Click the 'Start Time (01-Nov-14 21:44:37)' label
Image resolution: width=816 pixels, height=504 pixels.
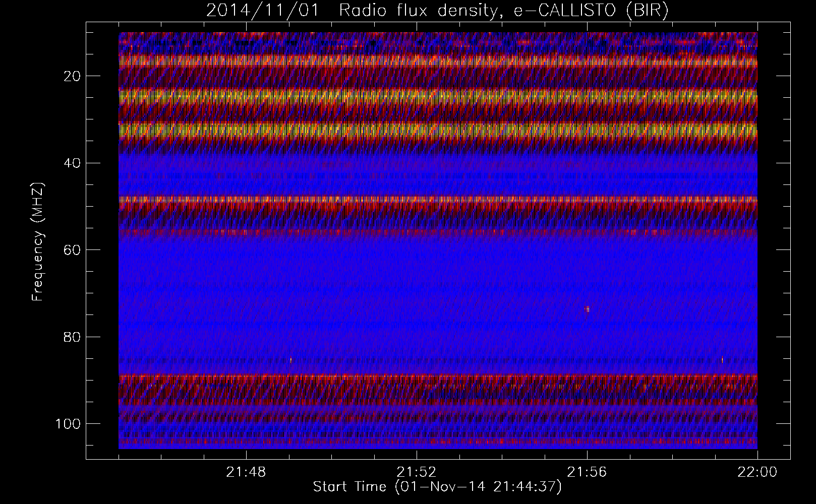coord(437,487)
